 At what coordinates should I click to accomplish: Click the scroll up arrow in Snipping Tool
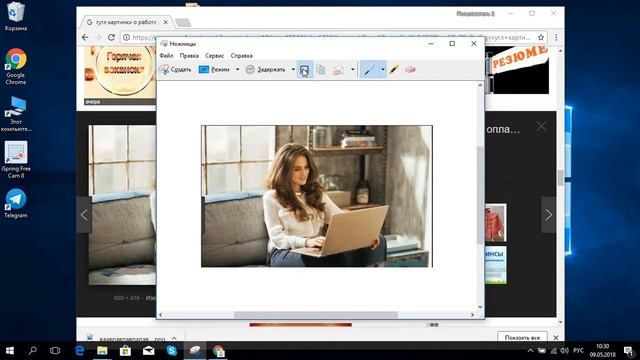point(480,85)
